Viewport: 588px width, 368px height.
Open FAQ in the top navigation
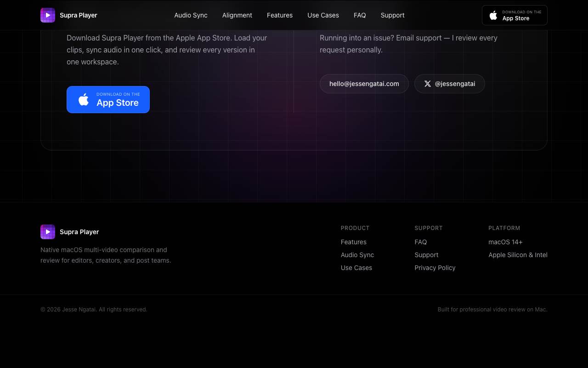pyautogui.click(x=360, y=15)
